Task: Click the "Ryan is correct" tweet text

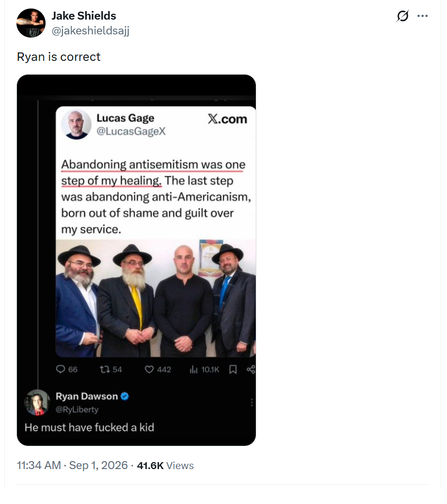Action: pos(59,57)
